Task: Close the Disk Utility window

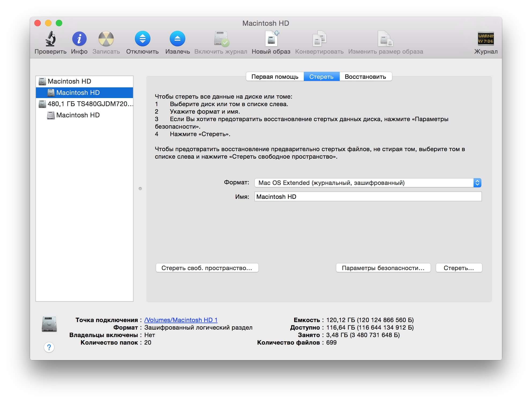Action: (38, 23)
